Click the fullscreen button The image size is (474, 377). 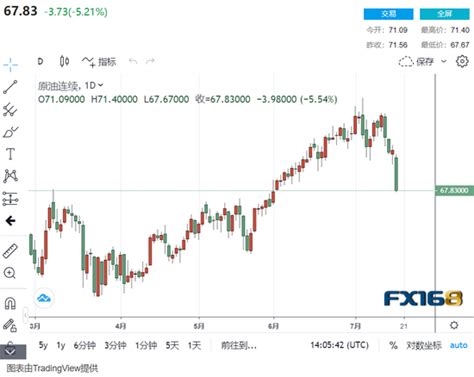tap(444, 14)
